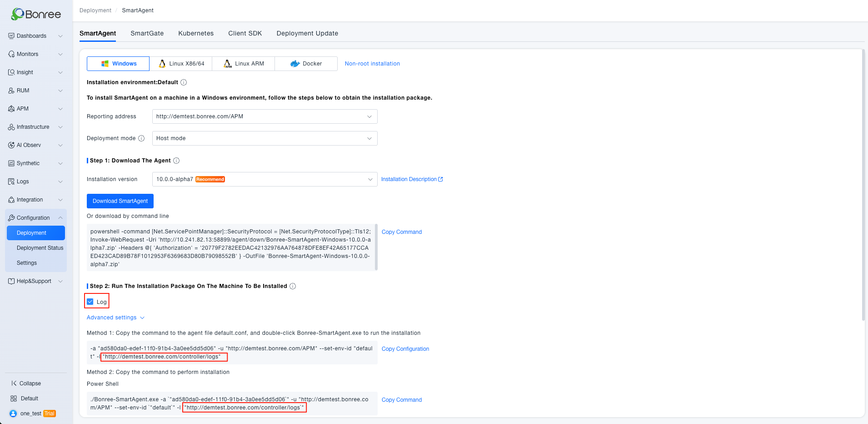Click Non-root installation link

372,64
